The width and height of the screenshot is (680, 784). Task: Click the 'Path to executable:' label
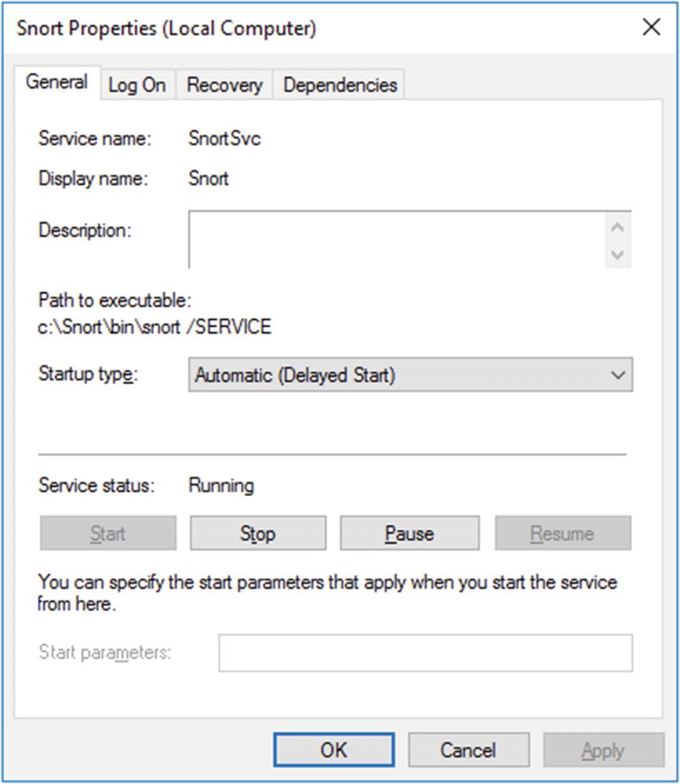coord(115,300)
